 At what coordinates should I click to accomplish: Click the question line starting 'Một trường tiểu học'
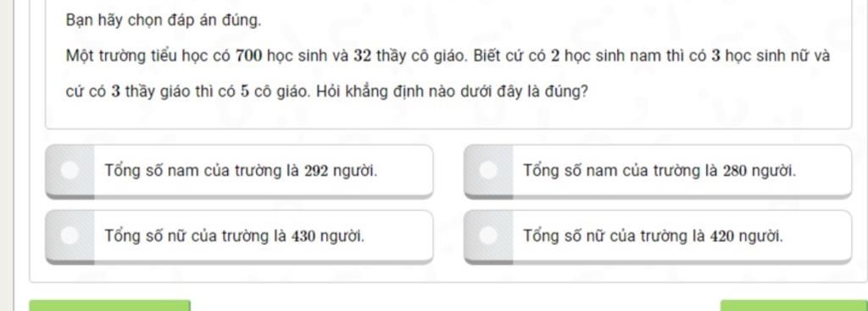(x=448, y=57)
